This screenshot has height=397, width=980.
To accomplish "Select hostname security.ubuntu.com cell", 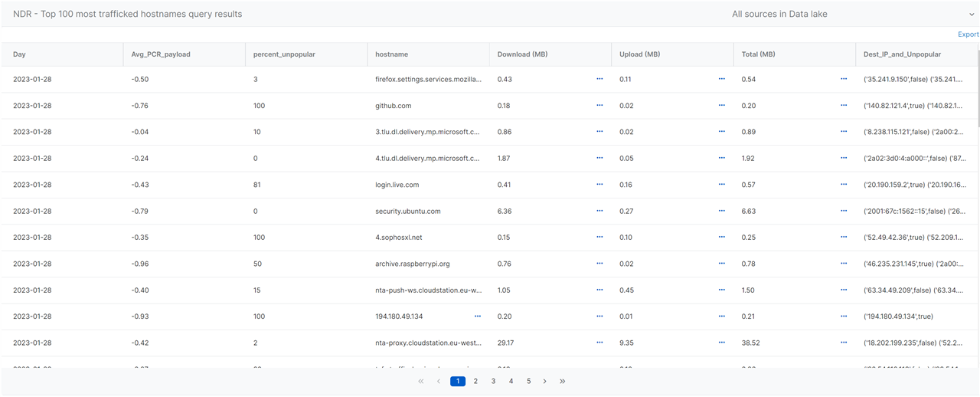I will pos(407,211).
